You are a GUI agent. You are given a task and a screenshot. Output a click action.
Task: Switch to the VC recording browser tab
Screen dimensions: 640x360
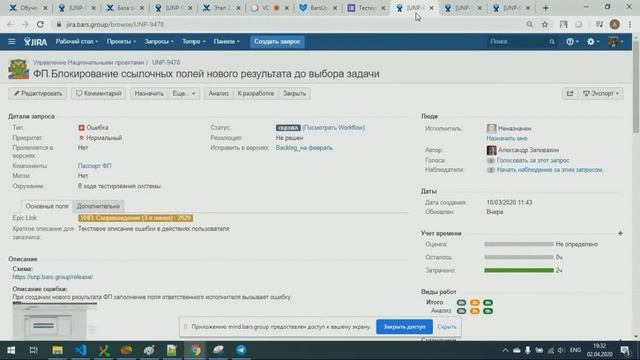(269, 8)
